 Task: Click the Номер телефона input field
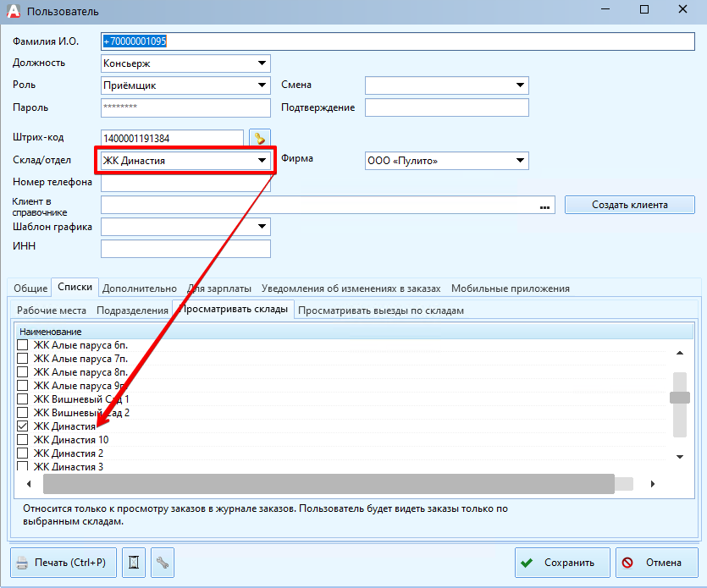click(x=185, y=183)
